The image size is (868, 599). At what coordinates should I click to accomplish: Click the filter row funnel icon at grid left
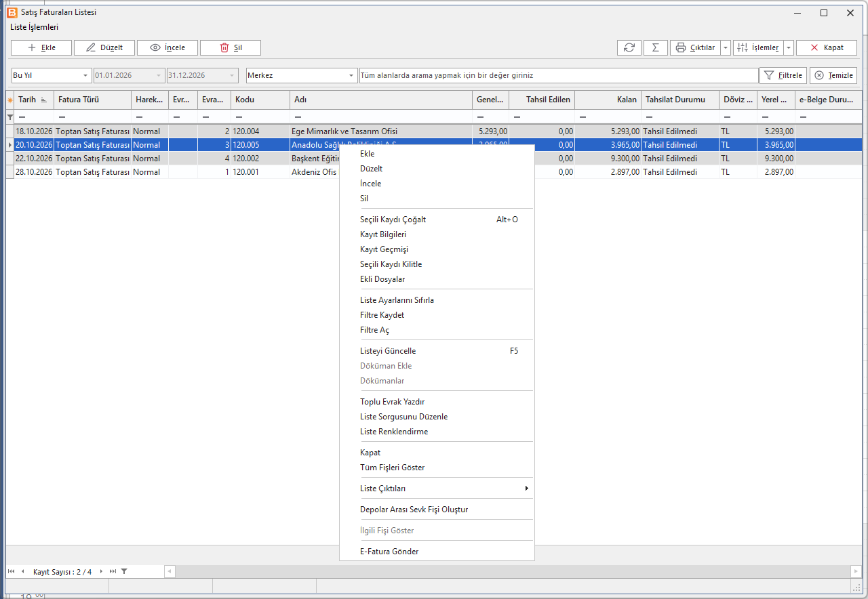click(10, 117)
